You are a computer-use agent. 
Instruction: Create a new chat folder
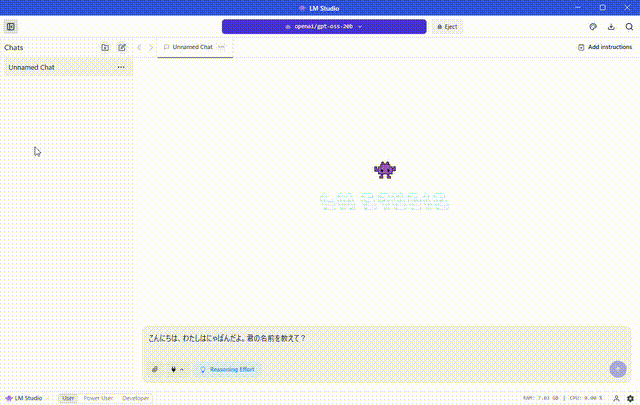tap(105, 47)
